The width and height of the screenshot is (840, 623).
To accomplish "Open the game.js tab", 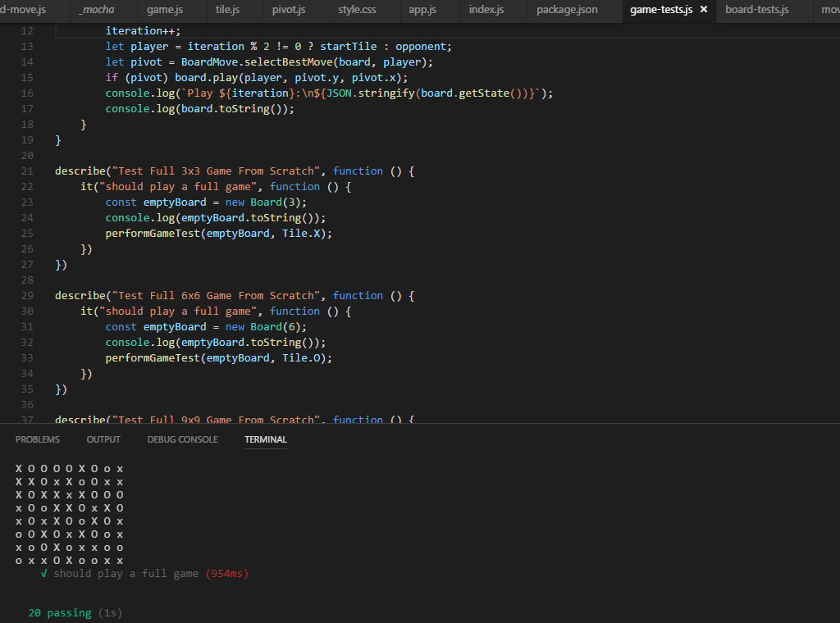I will click(165, 10).
